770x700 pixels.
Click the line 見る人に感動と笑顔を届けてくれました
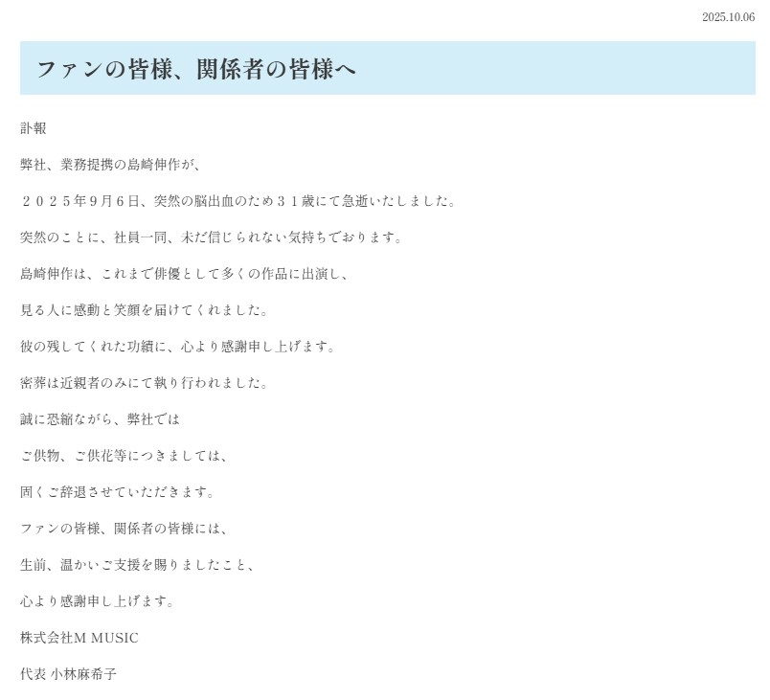click(145, 310)
